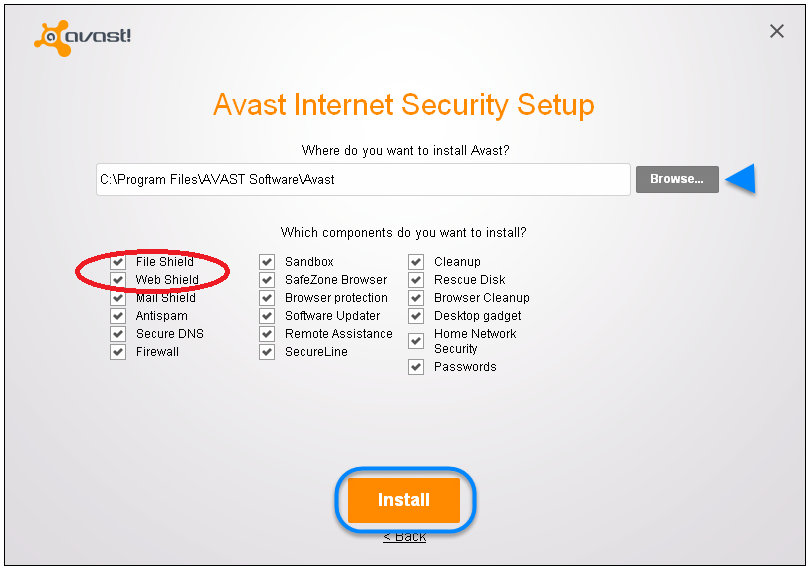Deselect the Firewall component
810x570 pixels.
pos(118,352)
